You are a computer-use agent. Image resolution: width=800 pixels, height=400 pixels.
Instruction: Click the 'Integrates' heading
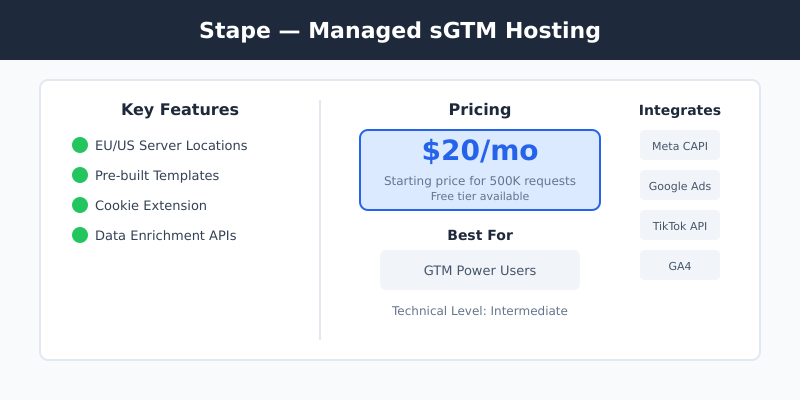[680, 110]
